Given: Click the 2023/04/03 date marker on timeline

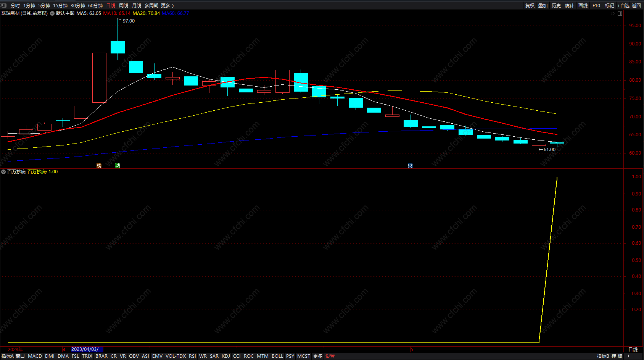Looking at the screenshot, I should tap(87, 349).
